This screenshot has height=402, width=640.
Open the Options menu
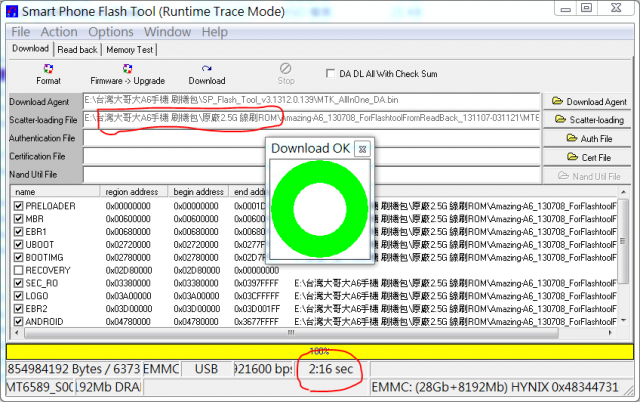111,32
